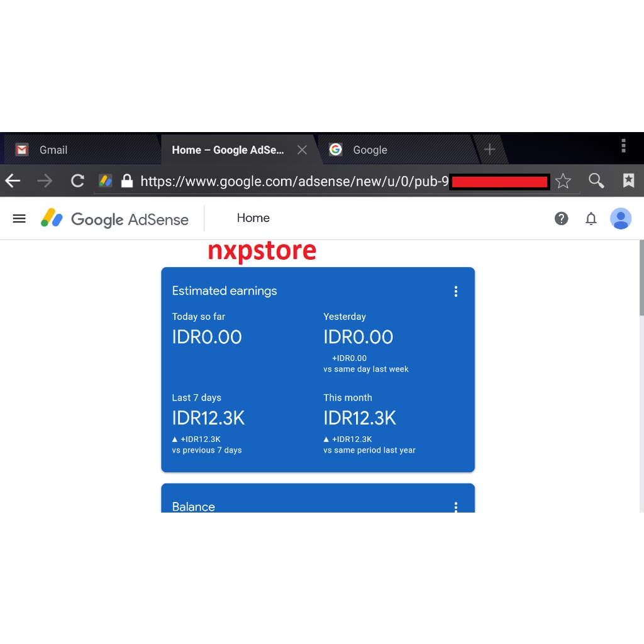Image resolution: width=644 pixels, height=644 pixels.
Task: Click the Home navigation label
Action: click(x=253, y=218)
